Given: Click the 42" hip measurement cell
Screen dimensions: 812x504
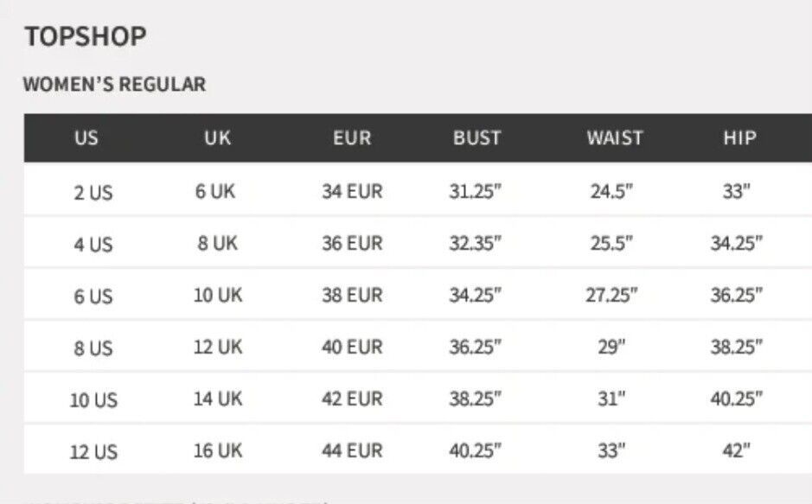Looking at the screenshot, I should click(x=737, y=450).
